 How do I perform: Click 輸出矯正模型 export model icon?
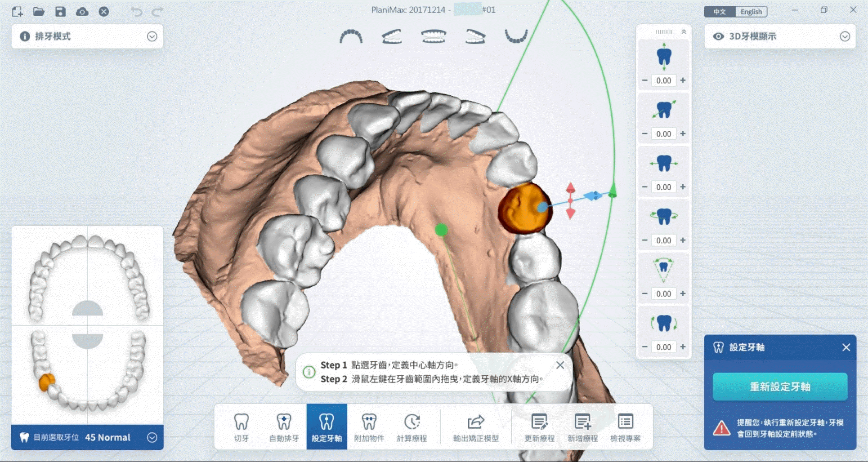click(x=475, y=426)
